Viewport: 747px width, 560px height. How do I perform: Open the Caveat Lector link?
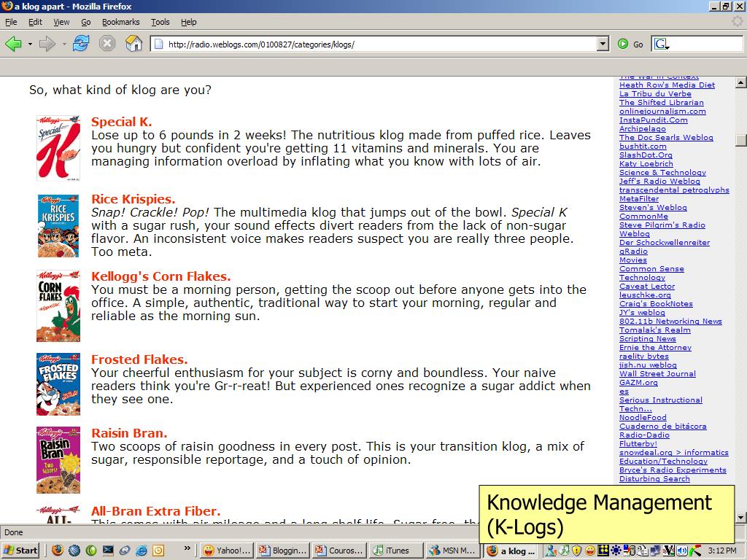click(647, 286)
